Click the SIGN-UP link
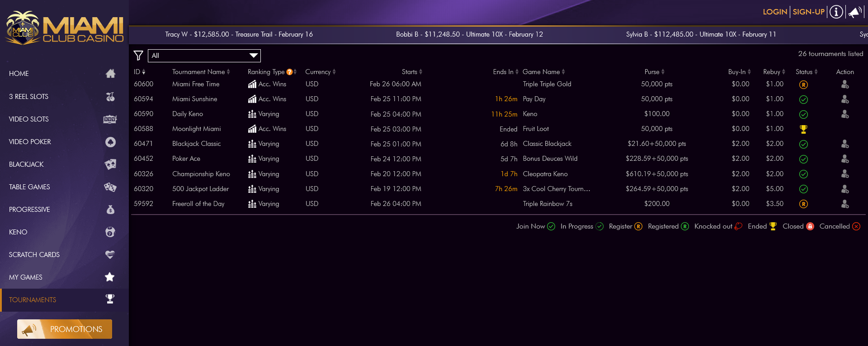Viewport: 868px width, 346px height. click(808, 12)
